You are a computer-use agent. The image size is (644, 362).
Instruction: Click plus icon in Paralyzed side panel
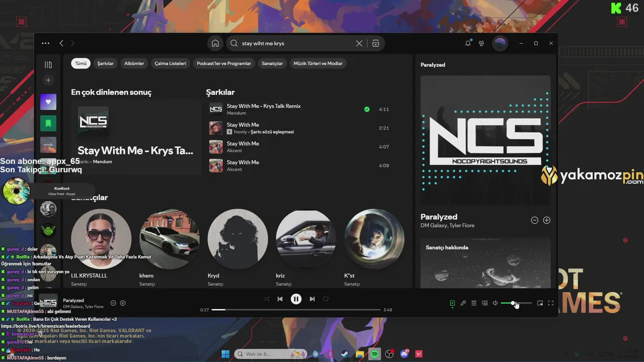pyautogui.click(x=547, y=220)
